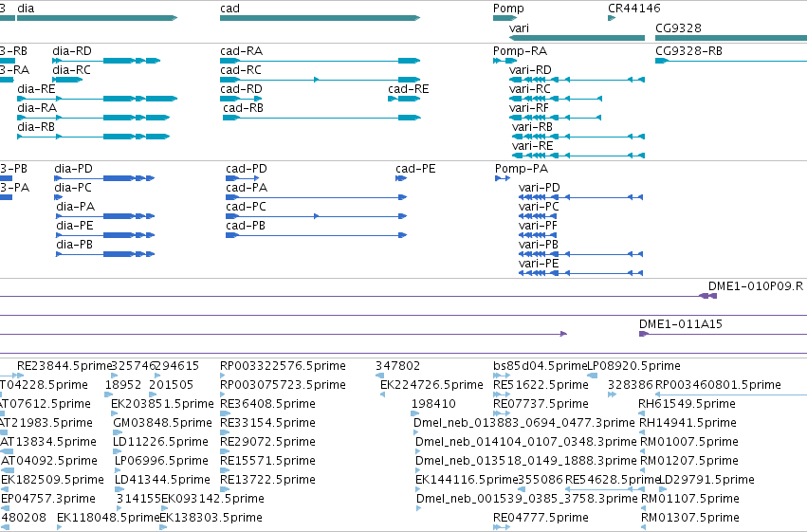Select protein cad-PC
This screenshot has height=532, width=807.
pos(317,216)
